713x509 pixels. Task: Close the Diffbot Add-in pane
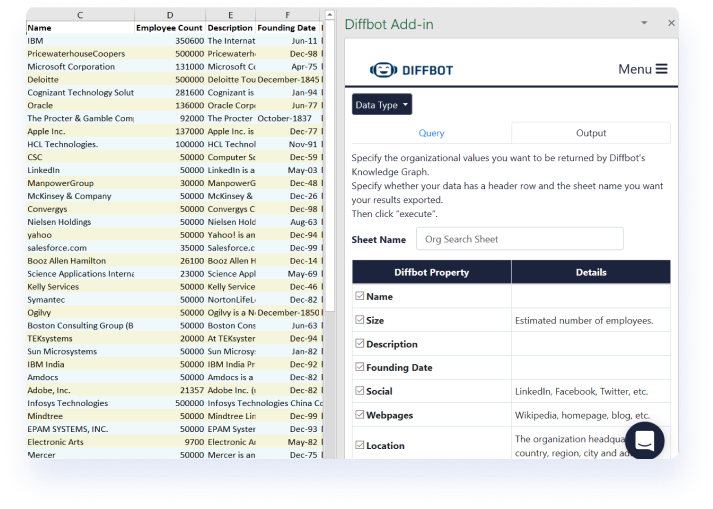tap(671, 23)
